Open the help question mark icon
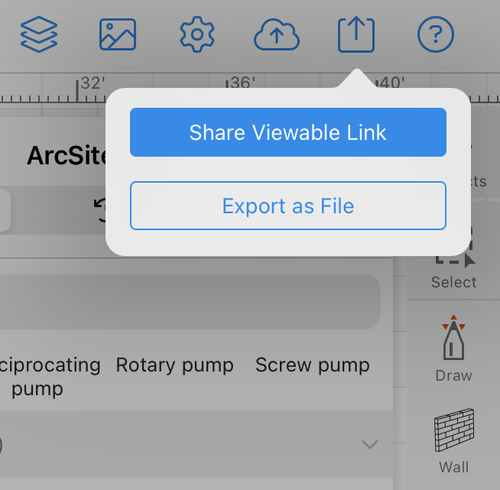 pyautogui.click(x=435, y=34)
